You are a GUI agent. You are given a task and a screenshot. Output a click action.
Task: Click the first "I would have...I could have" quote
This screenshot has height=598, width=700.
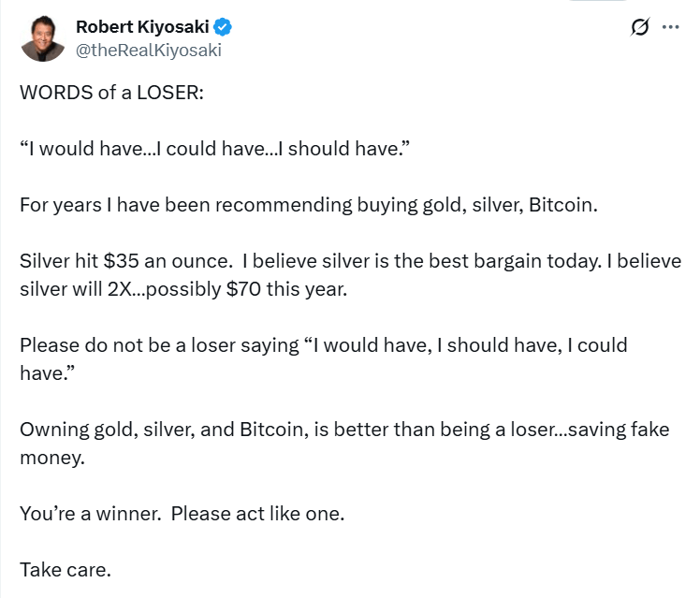[x=140, y=151]
